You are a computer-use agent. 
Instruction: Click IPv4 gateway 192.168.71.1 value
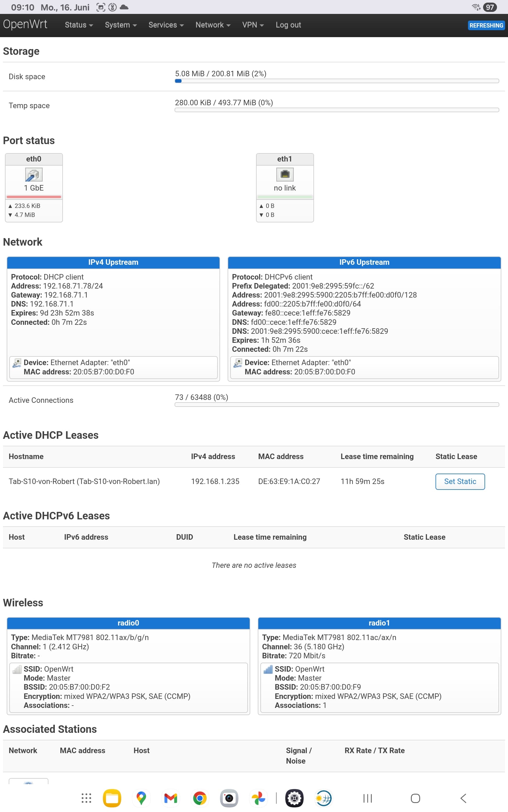[66, 295]
